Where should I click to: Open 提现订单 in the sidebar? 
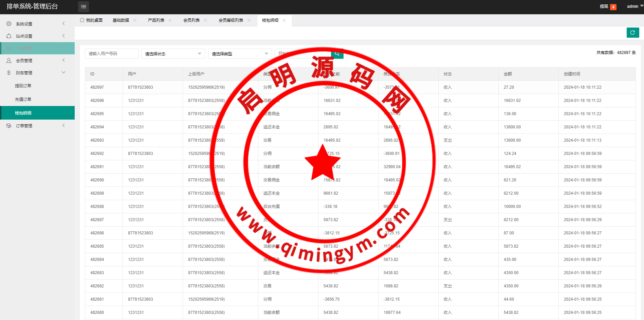(23, 86)
